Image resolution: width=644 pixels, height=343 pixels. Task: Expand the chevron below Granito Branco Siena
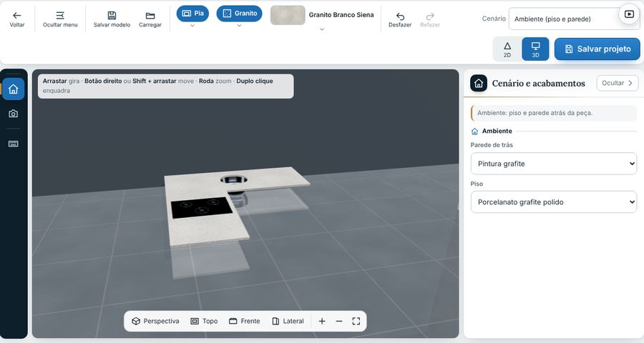pos(322,29)
